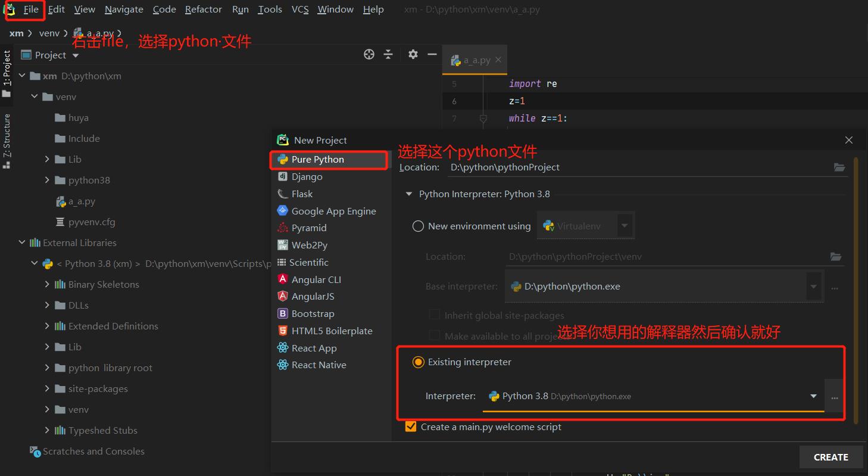Select New environment using radio button
This screenshot has height=476, width=868.
pyautogui.click(x=418, y=226)
